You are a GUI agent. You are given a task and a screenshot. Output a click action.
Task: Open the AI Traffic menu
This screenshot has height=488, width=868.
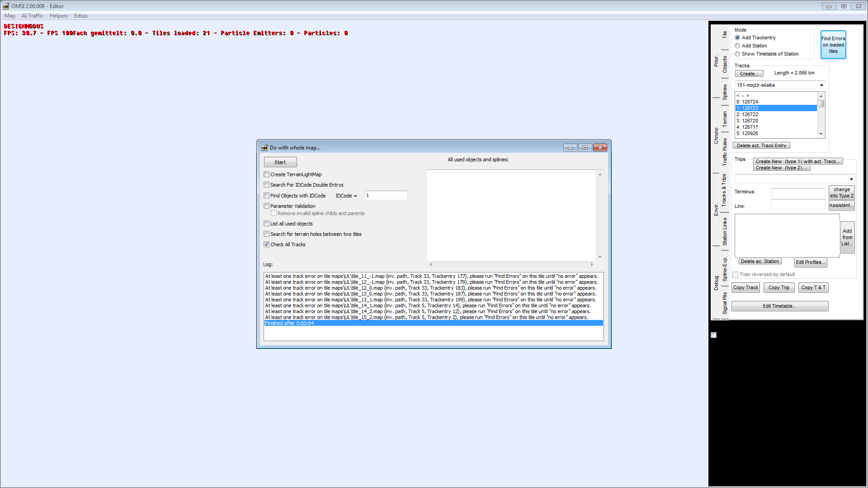click(32, 16)
